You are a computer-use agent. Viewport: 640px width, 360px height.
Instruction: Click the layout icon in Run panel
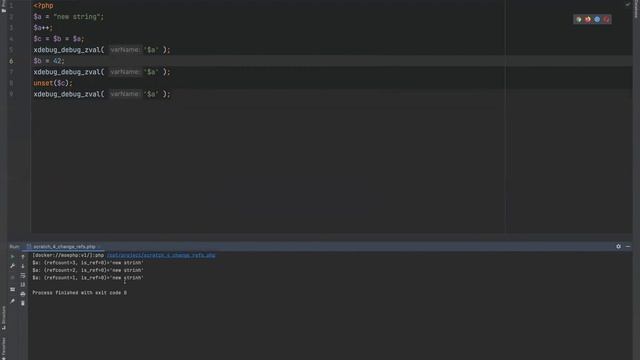(x=13, y=289)
